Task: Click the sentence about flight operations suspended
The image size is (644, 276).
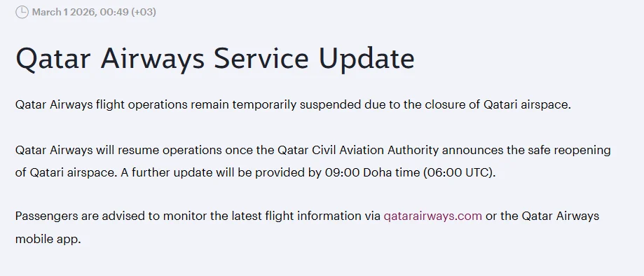Action: click(293, 105)
